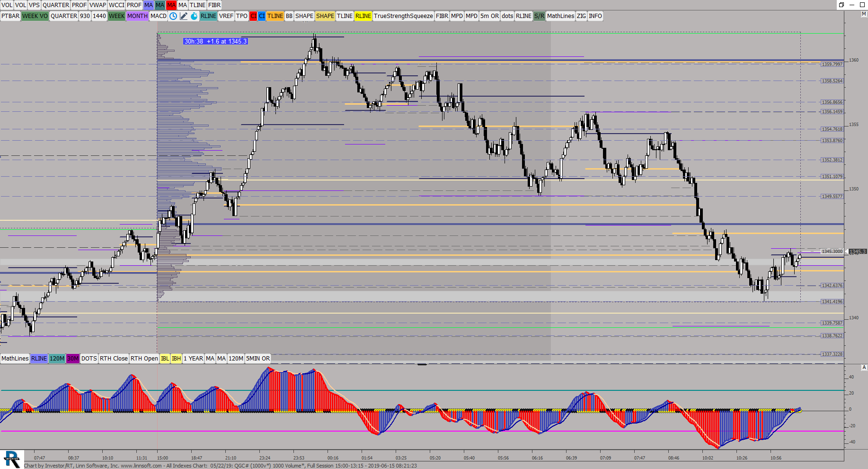Toggle the VPS toolbar button
The height and width of the screenshot is (469, 868).
34,5
